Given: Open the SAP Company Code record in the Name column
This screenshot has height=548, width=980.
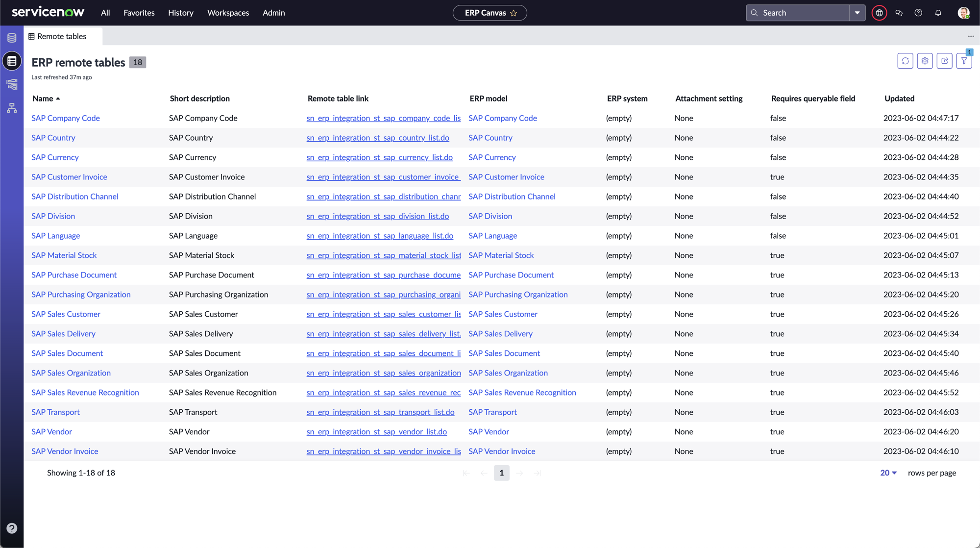Looking at the screenshot, I should coord(66,118).
